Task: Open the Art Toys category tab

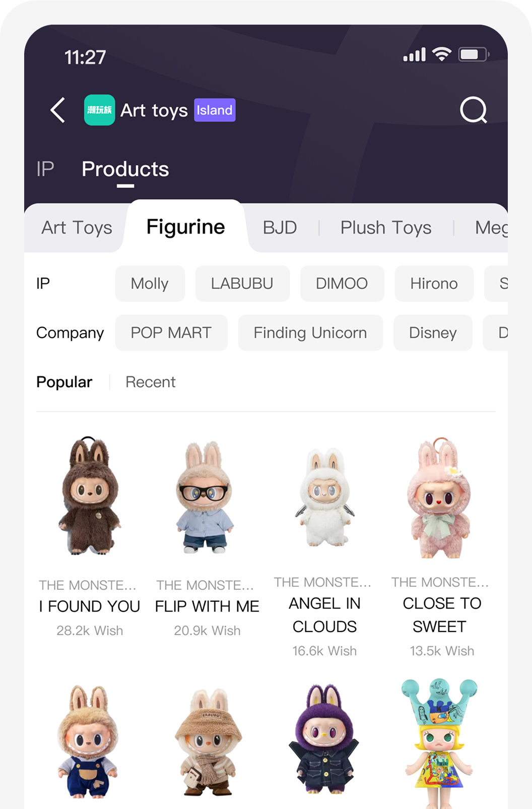Action: 77,227
